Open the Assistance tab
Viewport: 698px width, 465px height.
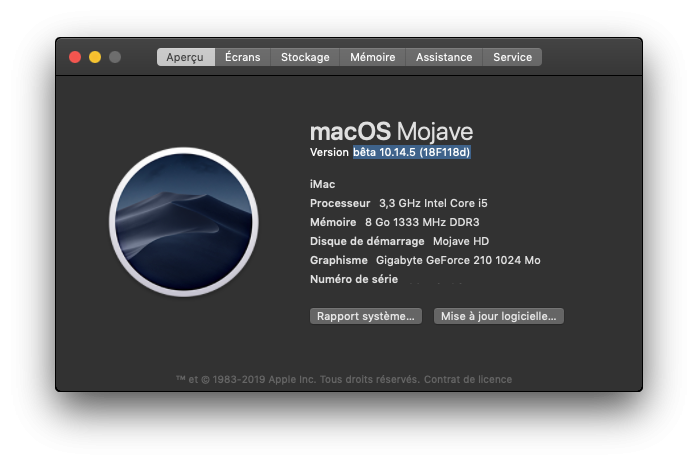pos(444,57)
